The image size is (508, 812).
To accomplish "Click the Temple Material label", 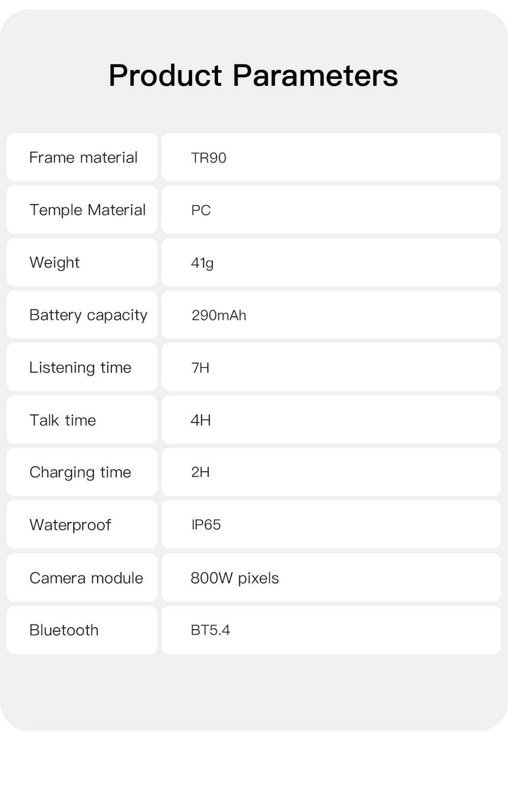I will pos(87,210).
